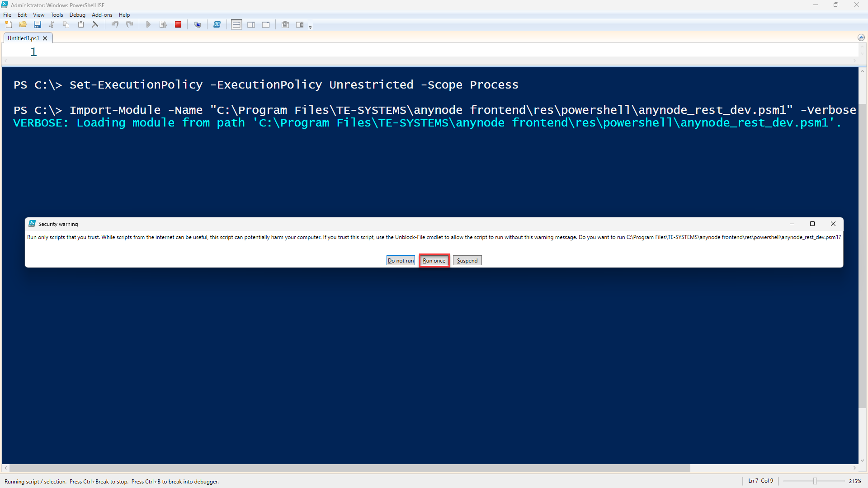Viewport: 868px width, 488px height.
Task: Run the script with the green play icon
Action: 148,24
